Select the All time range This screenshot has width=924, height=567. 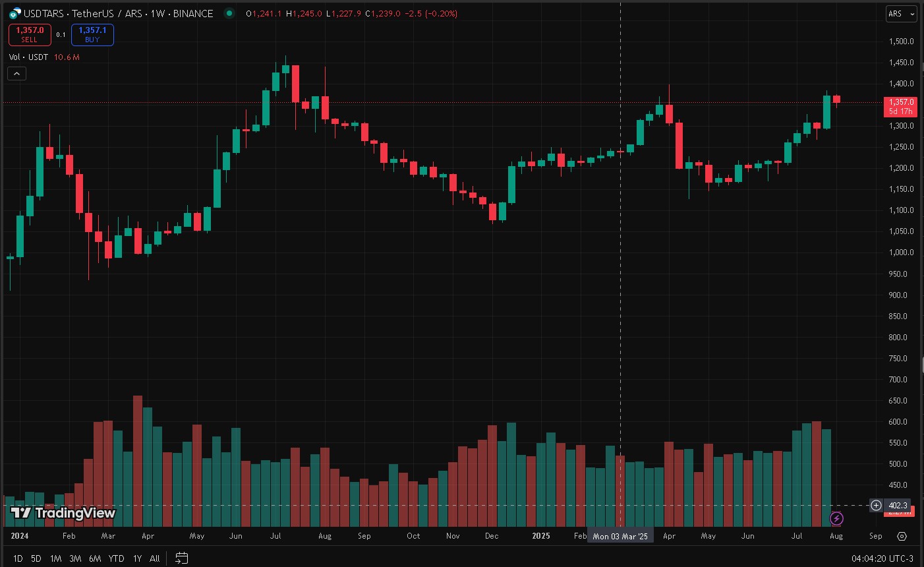[x=155, y=558]
